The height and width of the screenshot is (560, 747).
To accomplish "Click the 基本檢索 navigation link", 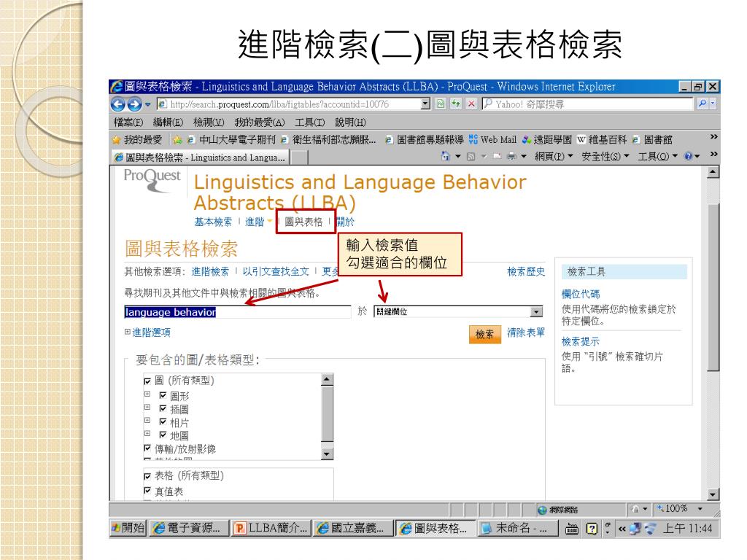I will pyautogui.click(x=213, y=222).
